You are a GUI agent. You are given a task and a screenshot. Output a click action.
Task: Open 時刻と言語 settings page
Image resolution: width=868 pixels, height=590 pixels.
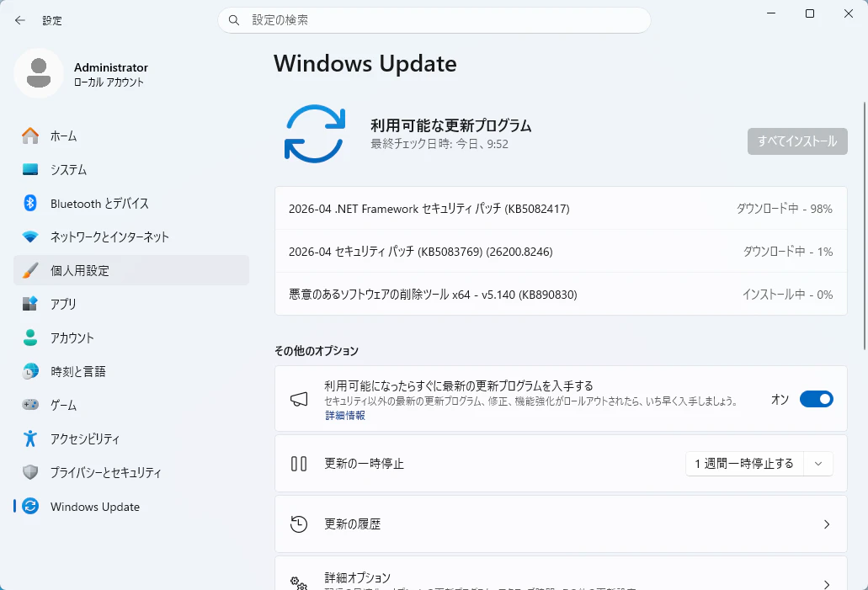[131, 371]
